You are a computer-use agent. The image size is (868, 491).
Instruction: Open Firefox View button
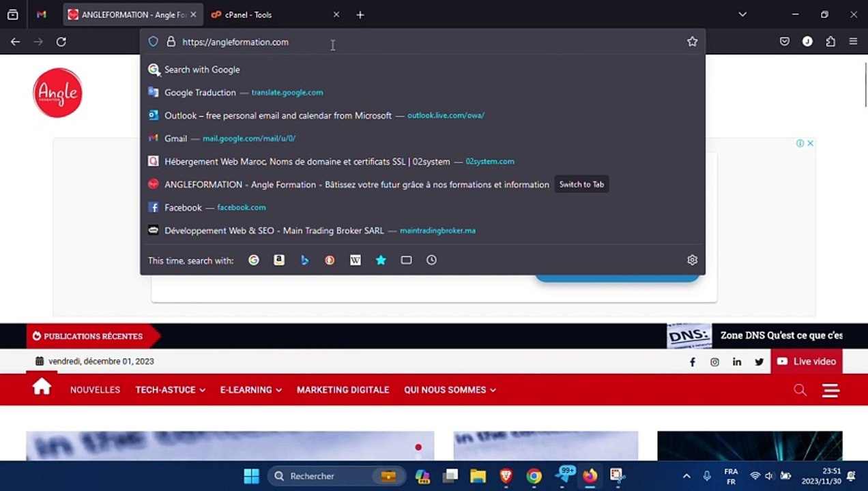pos(12,14)
